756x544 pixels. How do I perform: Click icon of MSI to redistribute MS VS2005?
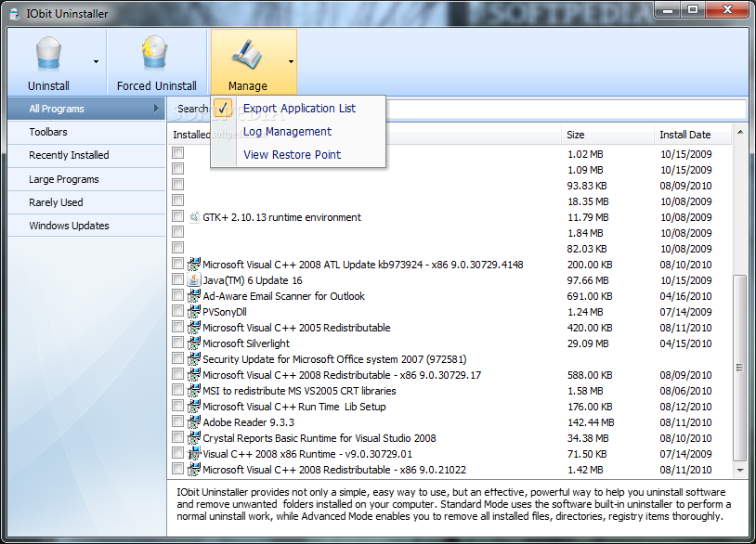194,391
